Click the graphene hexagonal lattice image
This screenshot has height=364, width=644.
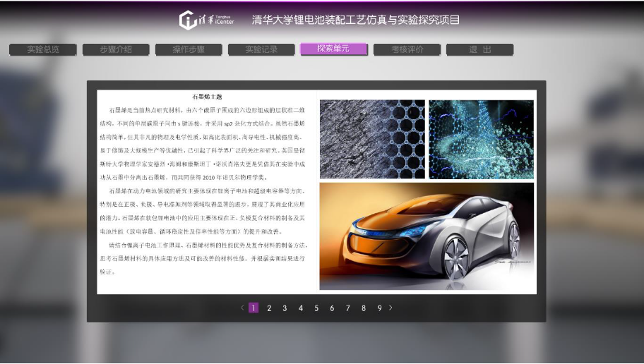coord(372,138)
